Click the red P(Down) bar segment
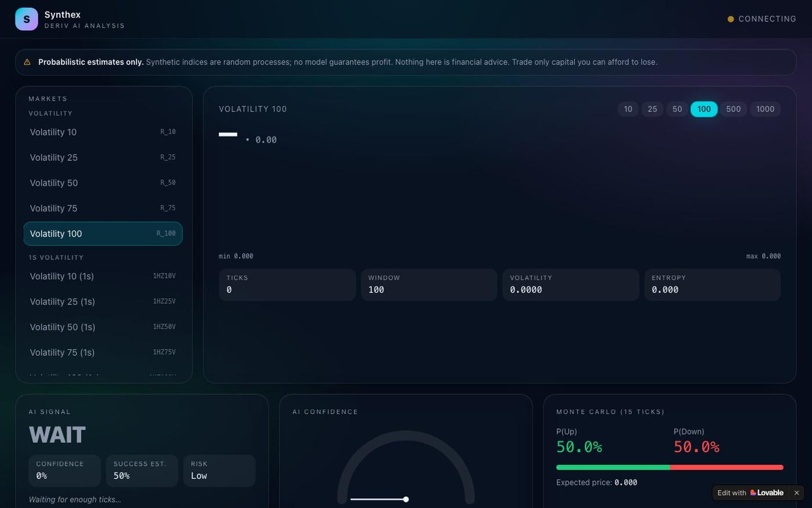812x508 pixels. tap(727, 467)
